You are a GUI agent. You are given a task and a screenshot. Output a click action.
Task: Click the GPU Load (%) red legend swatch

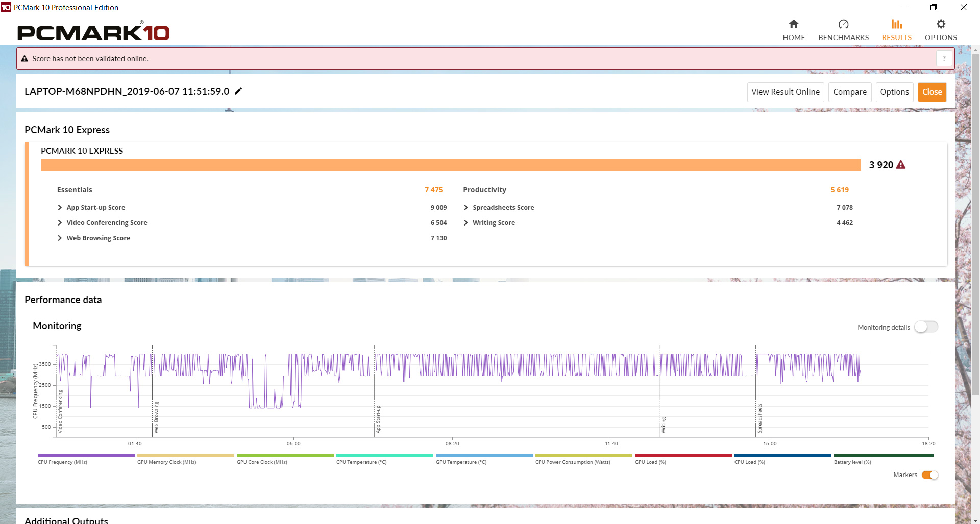click(682, 455)
